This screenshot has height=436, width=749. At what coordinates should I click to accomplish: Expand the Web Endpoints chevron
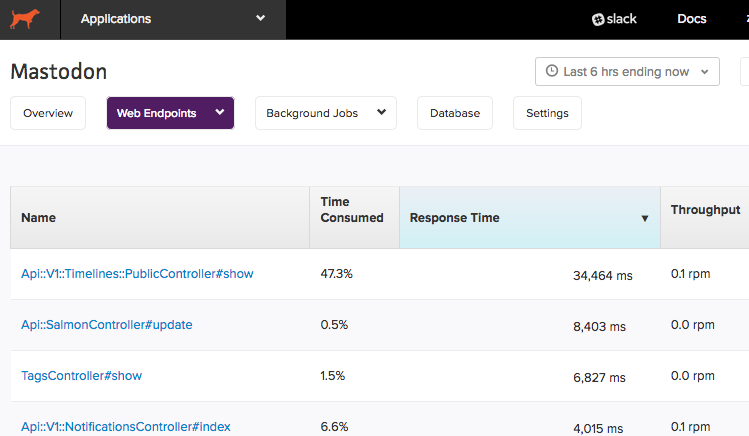[220, 112]
